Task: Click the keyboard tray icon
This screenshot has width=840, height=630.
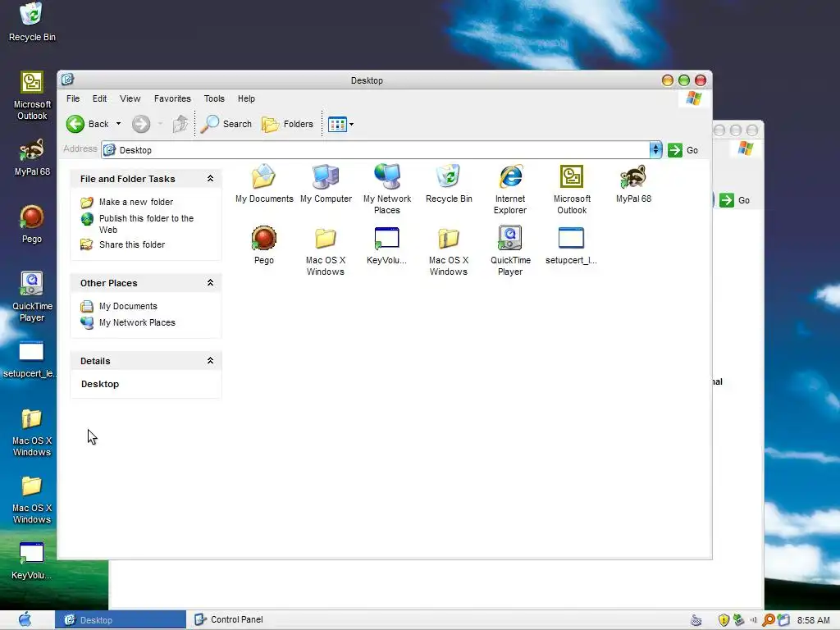Action: click(696, 620)
